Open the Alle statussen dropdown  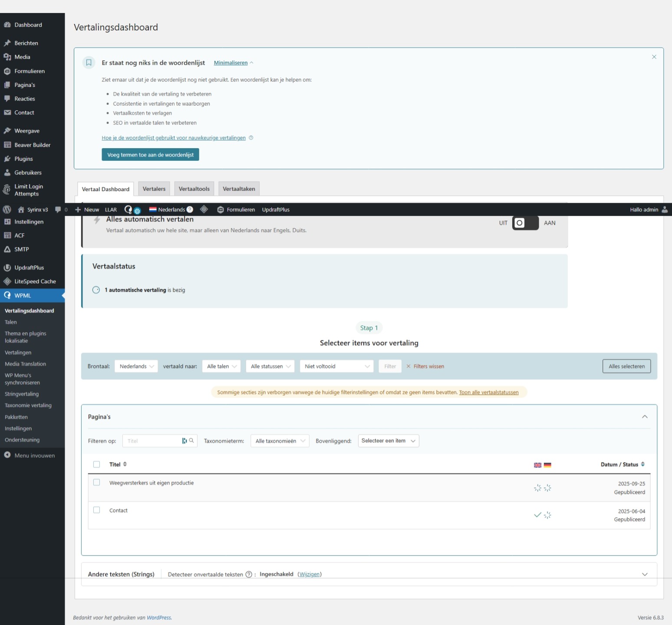point(270,366)
